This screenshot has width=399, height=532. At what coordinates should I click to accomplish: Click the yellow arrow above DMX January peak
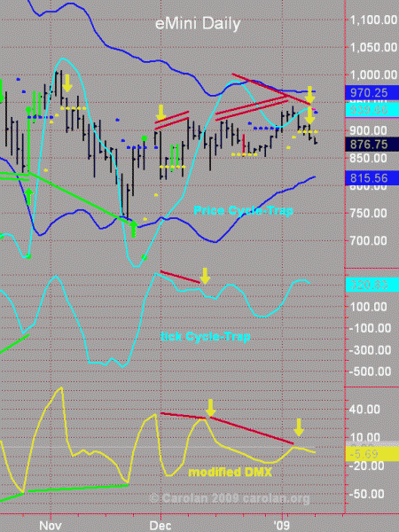[299, 427]
